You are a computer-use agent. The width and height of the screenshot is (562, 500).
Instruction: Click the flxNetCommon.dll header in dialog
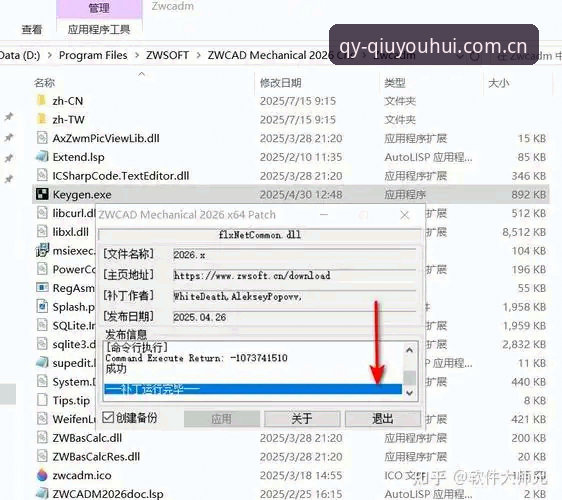point(260,235)
